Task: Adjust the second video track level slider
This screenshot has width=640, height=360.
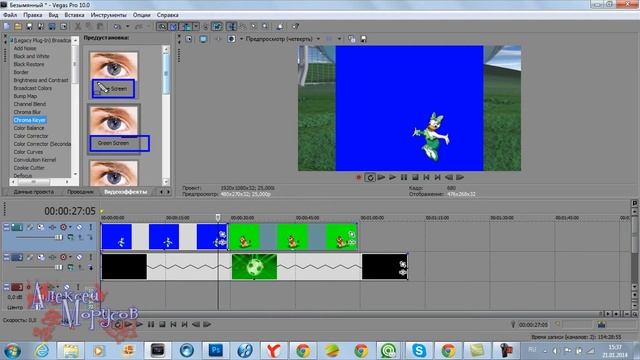Action: coord(58,267)
